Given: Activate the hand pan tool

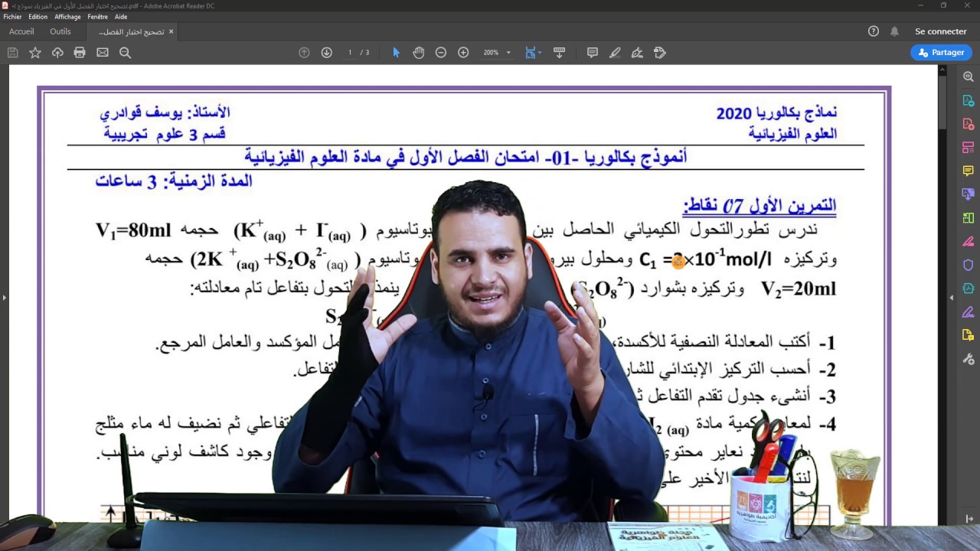Looking at the screenshot, I should pos(418,53).
